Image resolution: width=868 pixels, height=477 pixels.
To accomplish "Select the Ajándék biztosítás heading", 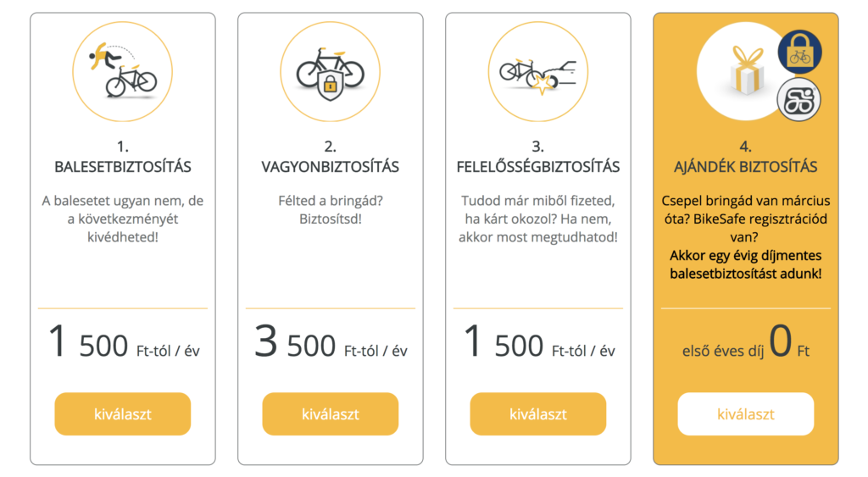I will [x=745, y=167].
